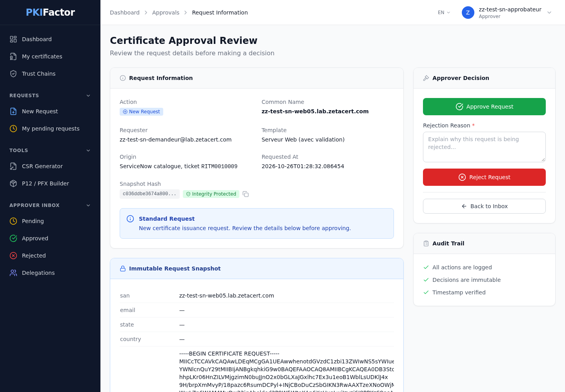Image resolution: width=565 pixels, height=392 pixels.
Task: Collapse the TOOLS sidebar section
Action: pos(88,151)
